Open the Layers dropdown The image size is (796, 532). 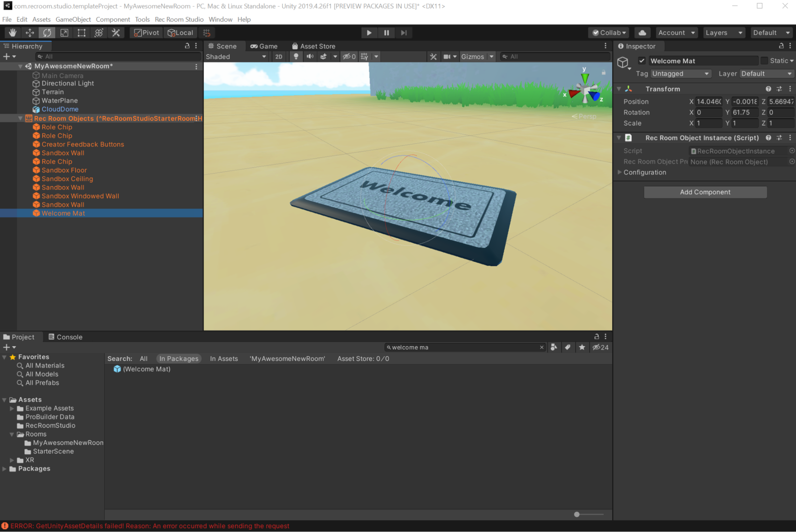[723, 33]
